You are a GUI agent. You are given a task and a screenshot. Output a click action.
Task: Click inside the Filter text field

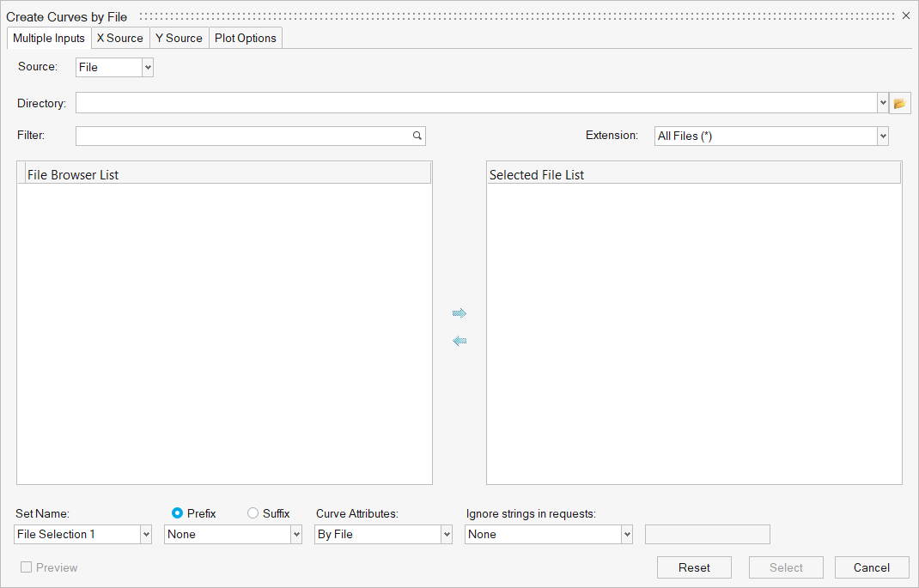(240, 136)
